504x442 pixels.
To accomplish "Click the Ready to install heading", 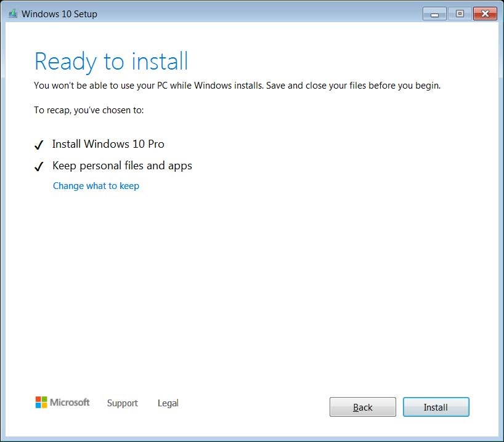I will 111,61.
